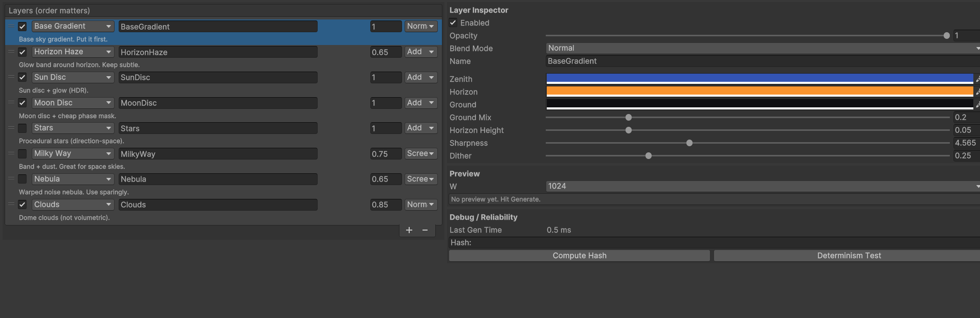This screenshot has width=980, height=318.
Task: Click the Sharpness slider handle
Action: coord(689,143)
